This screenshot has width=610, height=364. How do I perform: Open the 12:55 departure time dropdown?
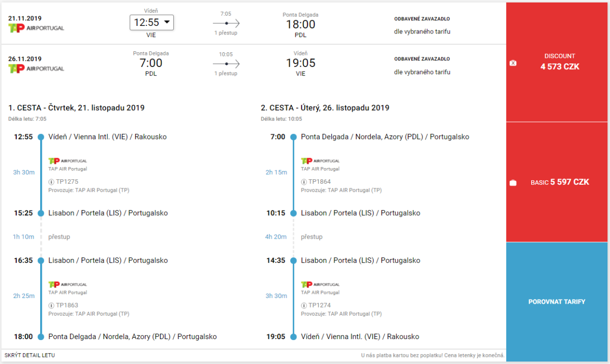pos(152,22)
